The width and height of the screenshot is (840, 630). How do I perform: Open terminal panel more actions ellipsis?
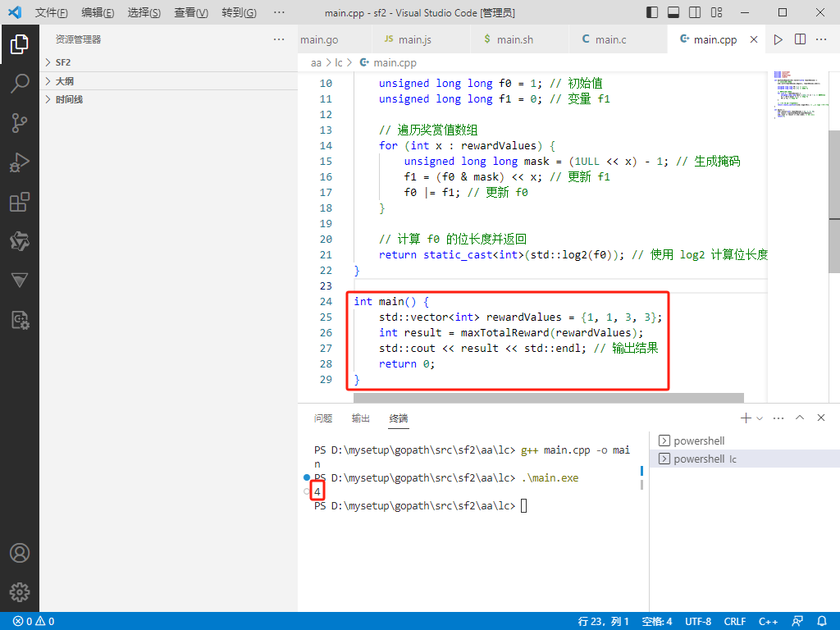coord(778,418)
